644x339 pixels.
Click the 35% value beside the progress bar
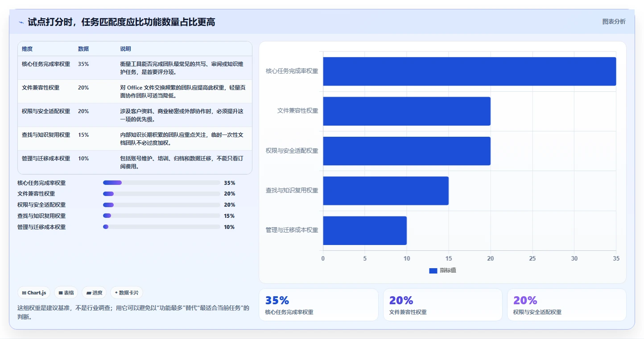229,183
